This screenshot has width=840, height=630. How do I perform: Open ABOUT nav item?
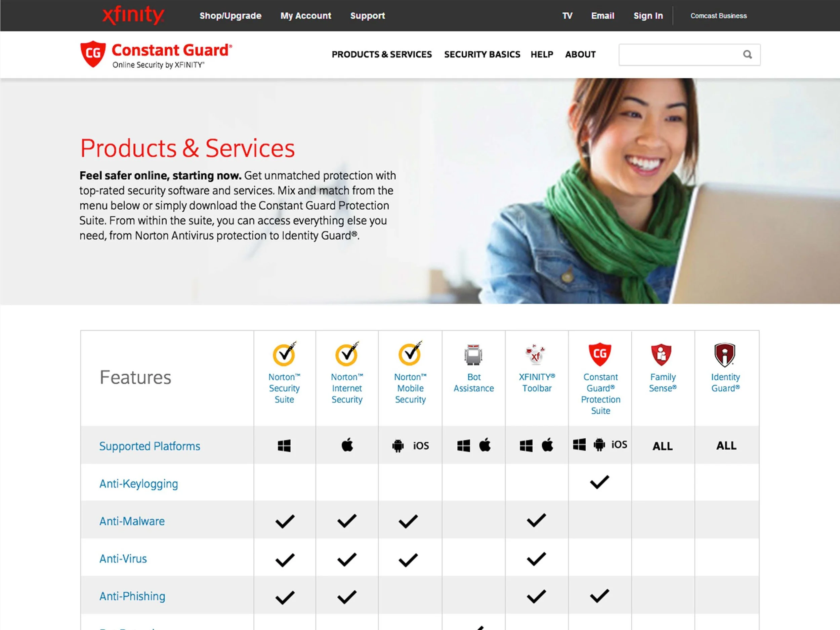click(580, 54)
